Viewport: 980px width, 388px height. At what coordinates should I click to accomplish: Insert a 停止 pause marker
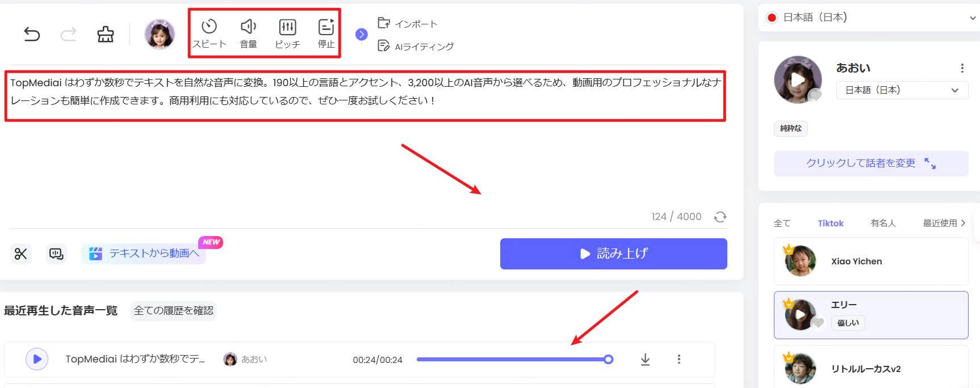[326, 33]
